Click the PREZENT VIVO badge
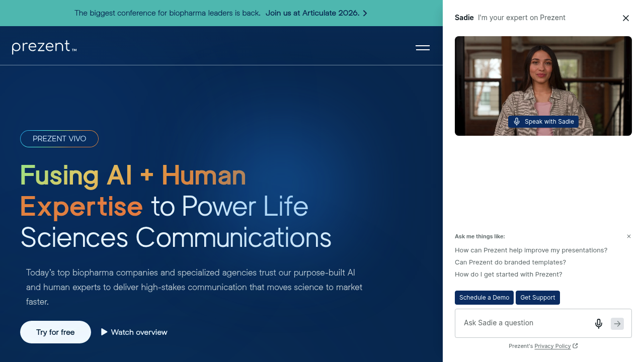This screenshot has width=644, height=362. click(x=59, y=139)
